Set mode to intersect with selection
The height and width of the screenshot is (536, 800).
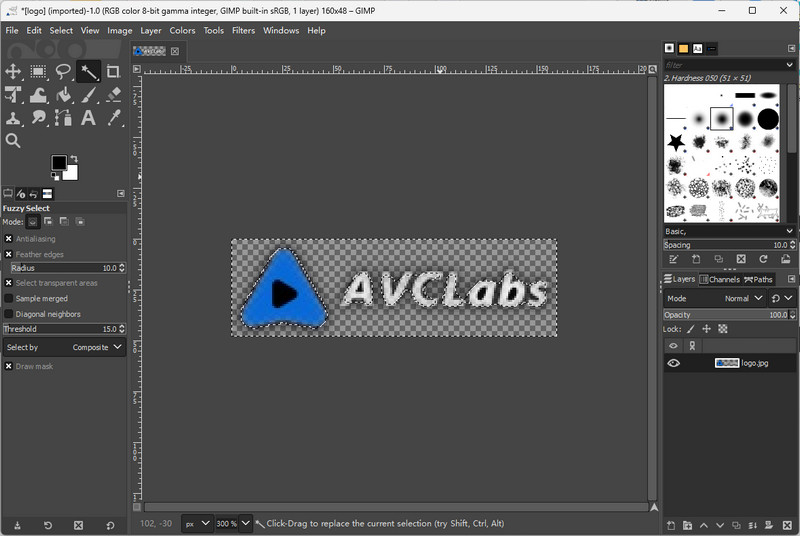tap(80, 221)
